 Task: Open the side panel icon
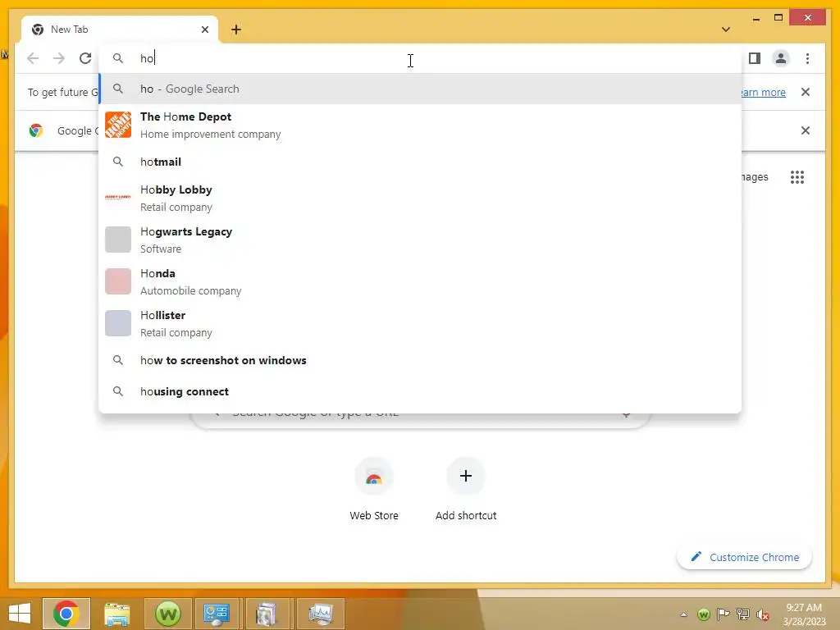coord(755,58)
